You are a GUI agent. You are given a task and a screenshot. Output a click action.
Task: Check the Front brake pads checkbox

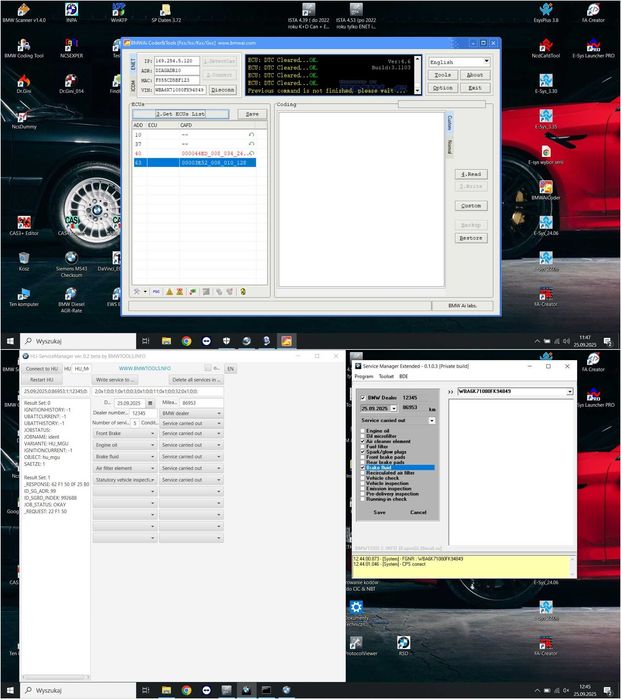point(362,457)
